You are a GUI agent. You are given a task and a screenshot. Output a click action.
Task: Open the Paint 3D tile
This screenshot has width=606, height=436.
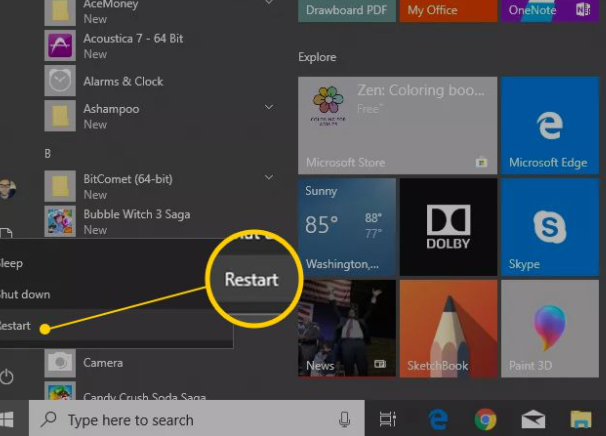(550, 329)
